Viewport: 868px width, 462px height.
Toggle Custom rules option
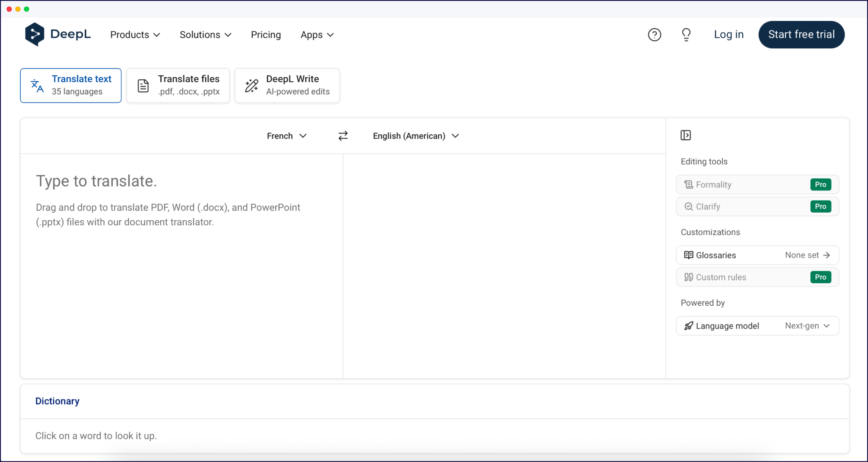[757, 277]
